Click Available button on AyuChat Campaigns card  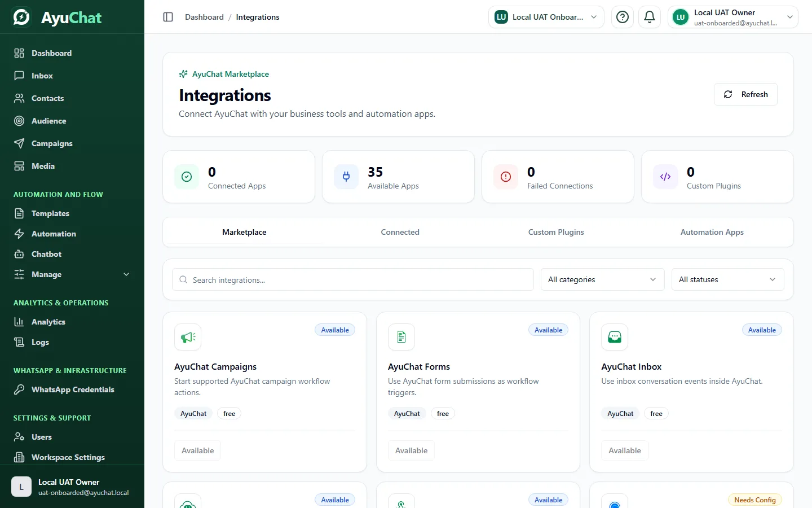pos(197,450)
